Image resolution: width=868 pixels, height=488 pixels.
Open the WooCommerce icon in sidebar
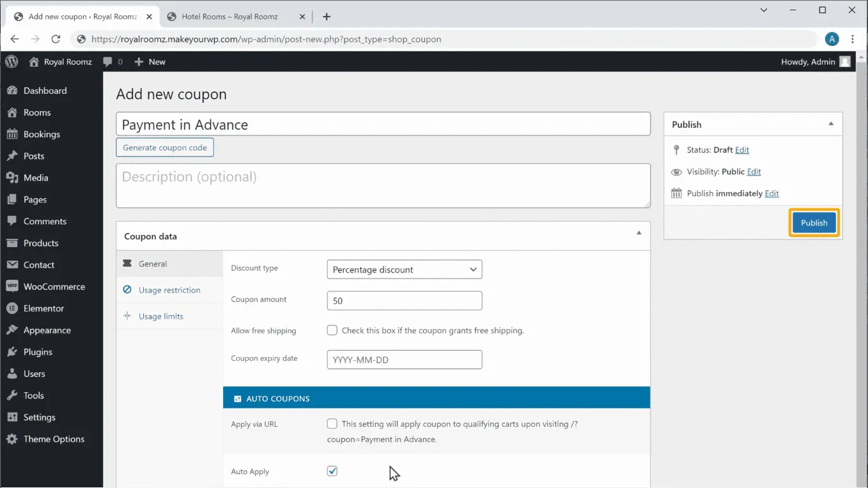[12, 287]
